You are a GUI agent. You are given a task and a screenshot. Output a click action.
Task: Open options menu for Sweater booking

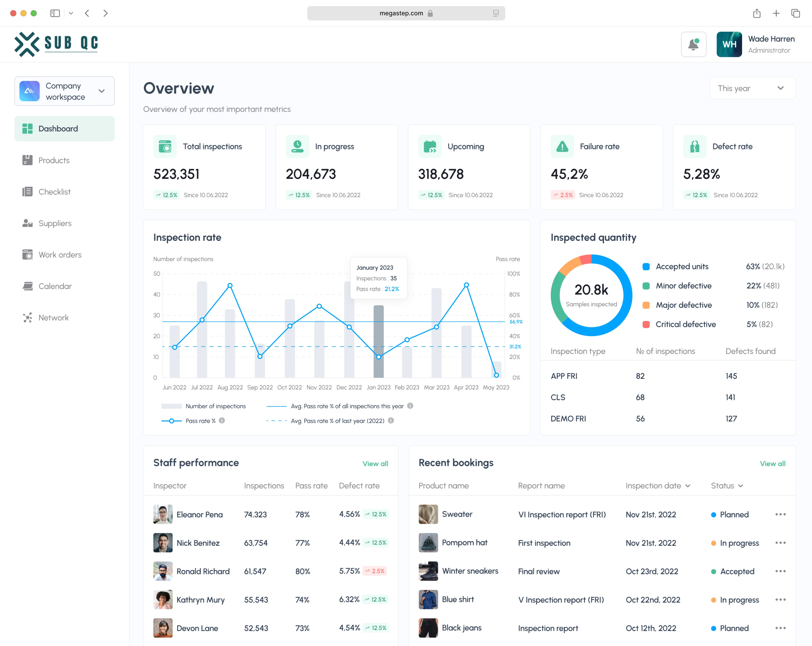780,514
